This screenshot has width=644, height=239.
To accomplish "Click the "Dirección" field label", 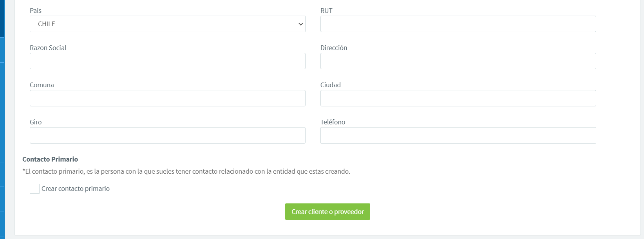I will 334,48.
